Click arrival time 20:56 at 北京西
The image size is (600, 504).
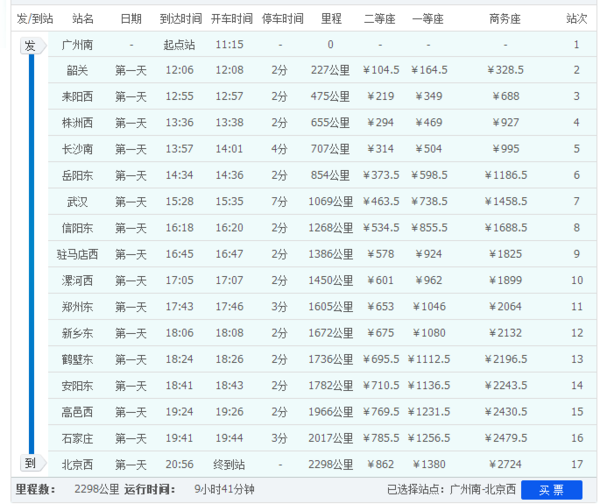[x=179, y=464]
